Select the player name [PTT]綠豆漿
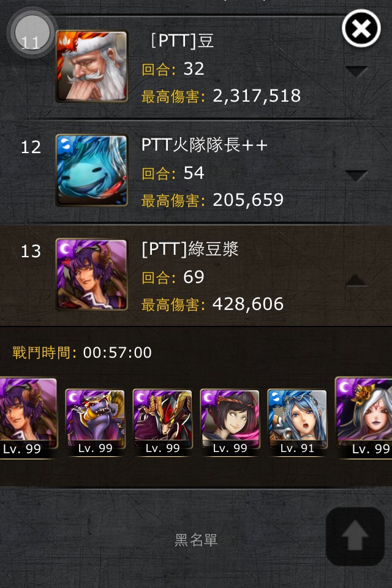 coord(190,249)
